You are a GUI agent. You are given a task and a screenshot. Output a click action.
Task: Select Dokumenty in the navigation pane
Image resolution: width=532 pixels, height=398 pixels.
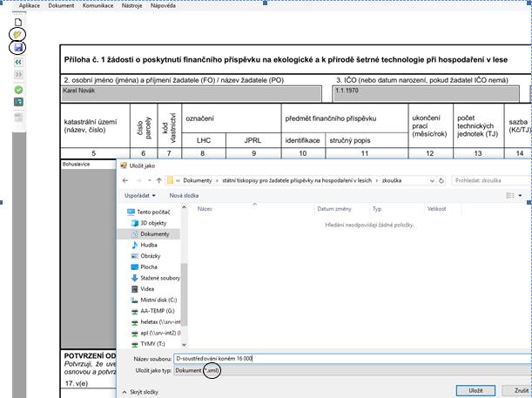149,234
